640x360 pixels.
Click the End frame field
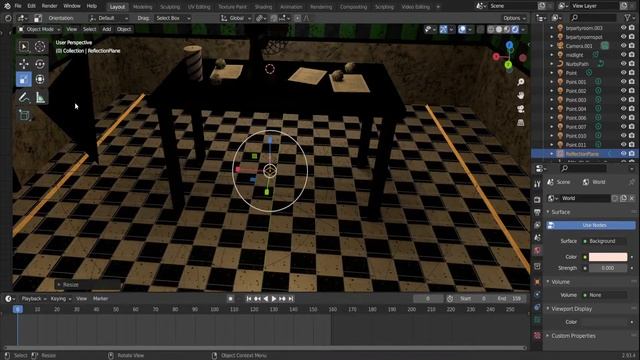tap(509, 299)
